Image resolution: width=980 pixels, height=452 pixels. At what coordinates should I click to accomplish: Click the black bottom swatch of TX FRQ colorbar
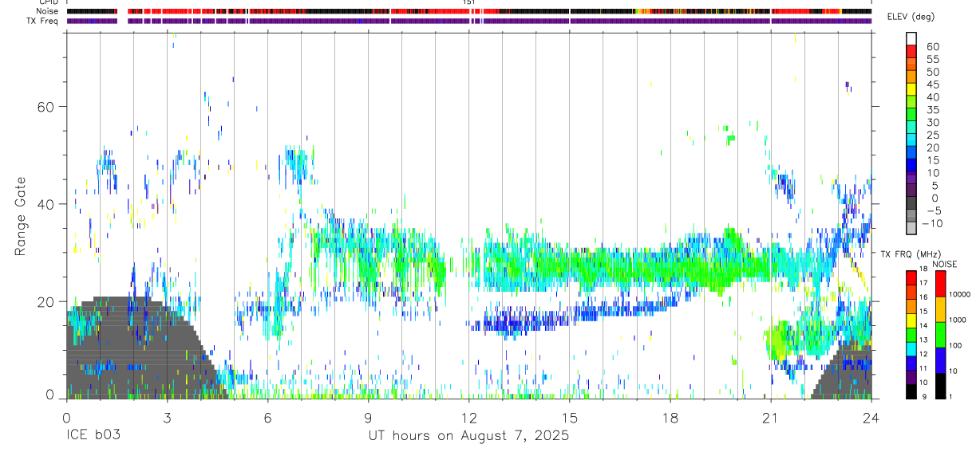click(911, 391)
